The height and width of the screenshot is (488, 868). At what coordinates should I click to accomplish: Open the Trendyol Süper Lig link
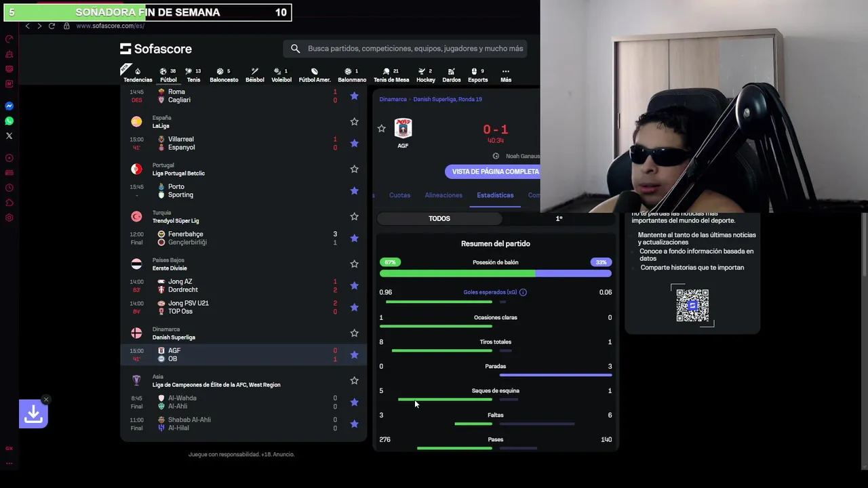click(x=176, y=221)
